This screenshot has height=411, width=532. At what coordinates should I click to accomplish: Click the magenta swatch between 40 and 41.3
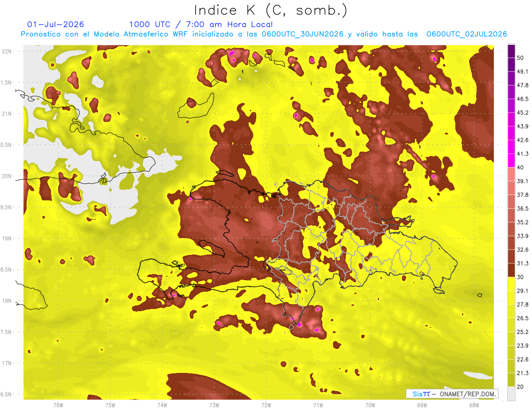tap(511, 160)
